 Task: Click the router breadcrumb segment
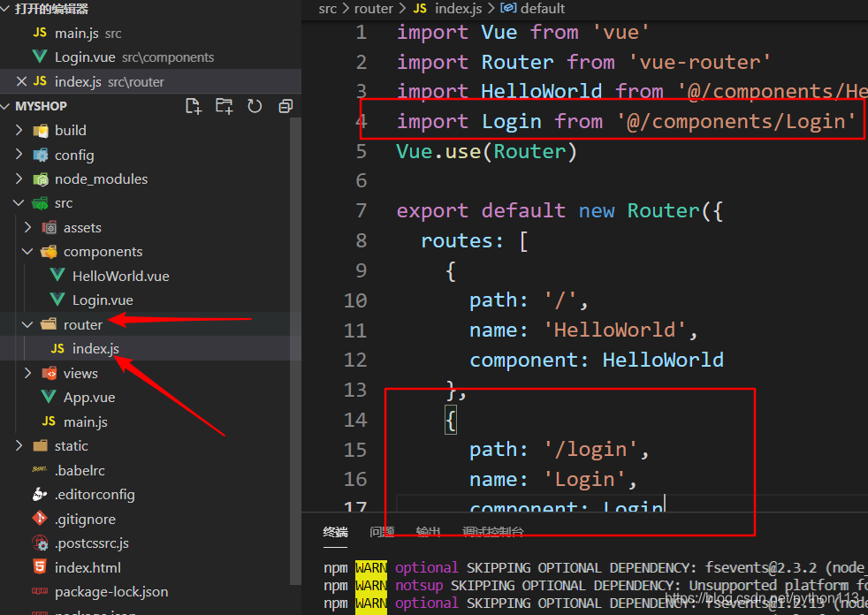coord(374,8)
